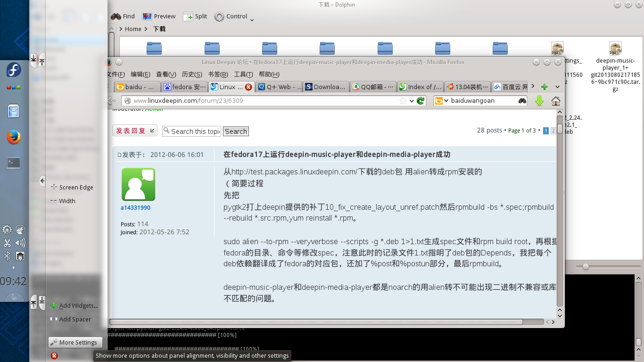The width and height of the screenshot is (644, 362).
Task: Bookmark this page with the star
Action: tap(403, 100)
